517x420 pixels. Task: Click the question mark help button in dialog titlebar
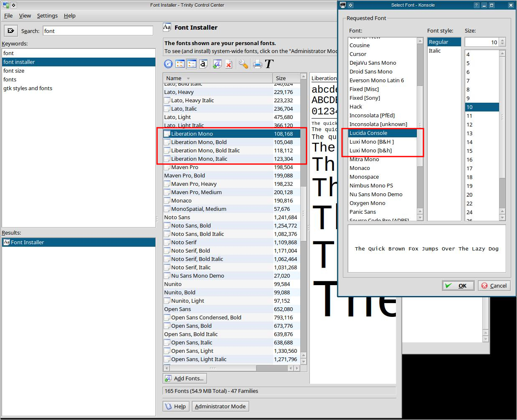pos(476,5)
